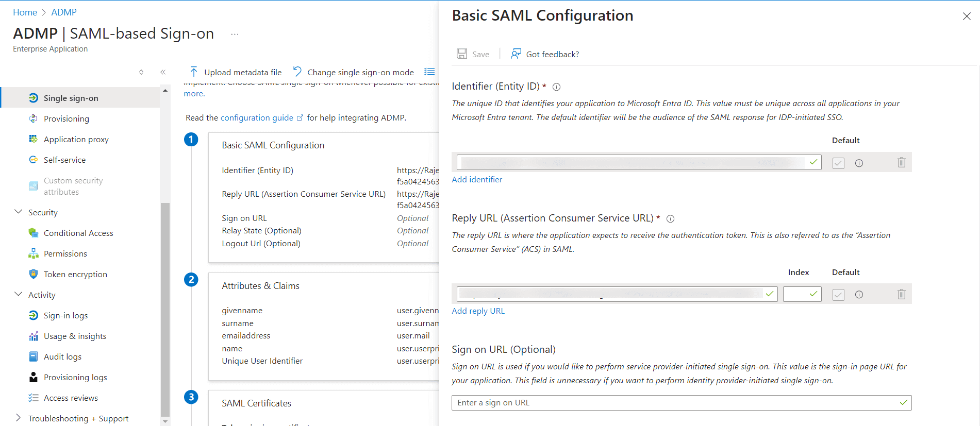The height and width of the screenshot is (426, 980).
Task: Click the Got feedback icon
Action: point(516,54)
